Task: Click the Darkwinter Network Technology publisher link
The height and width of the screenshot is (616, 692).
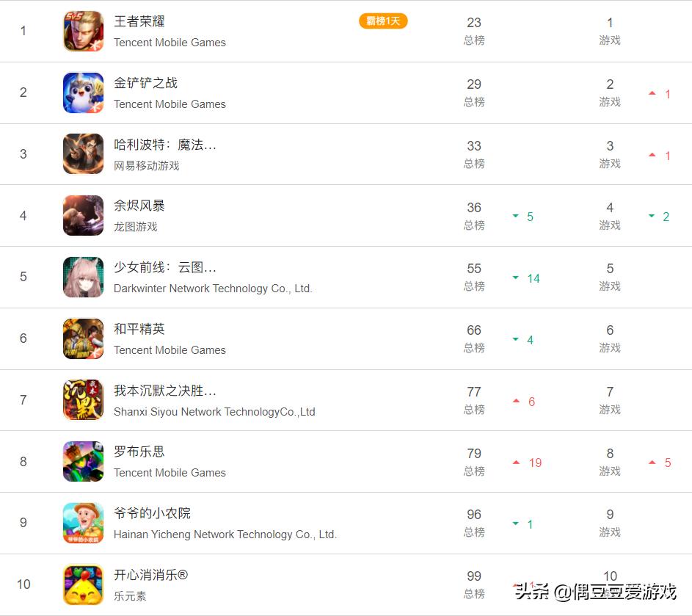Action: 213,289
